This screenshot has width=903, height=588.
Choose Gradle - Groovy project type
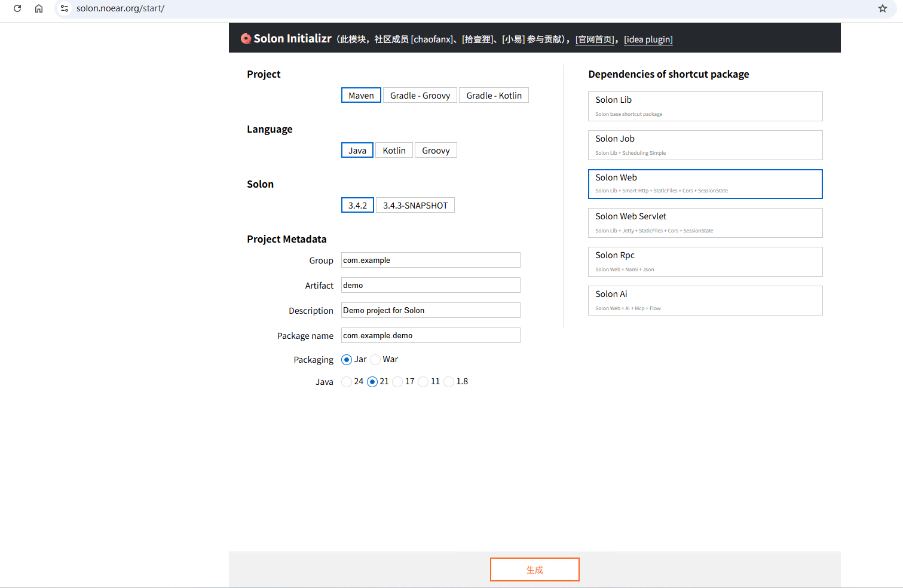[x=420, y=96]
